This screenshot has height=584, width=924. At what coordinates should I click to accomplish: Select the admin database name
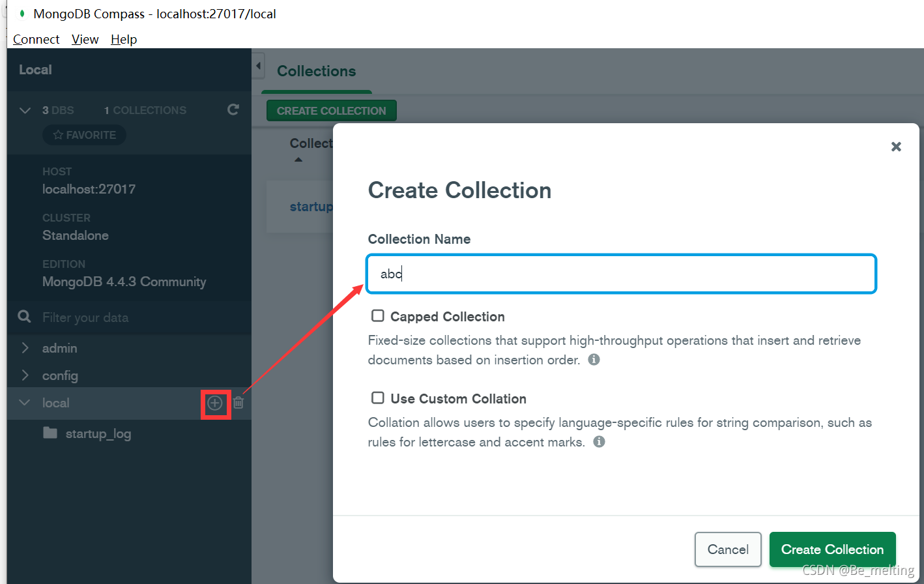(x=60, y=348)
